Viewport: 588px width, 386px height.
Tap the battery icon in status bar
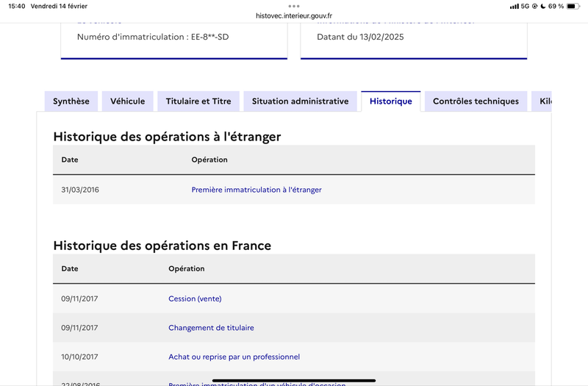click(x=573, y=6)
